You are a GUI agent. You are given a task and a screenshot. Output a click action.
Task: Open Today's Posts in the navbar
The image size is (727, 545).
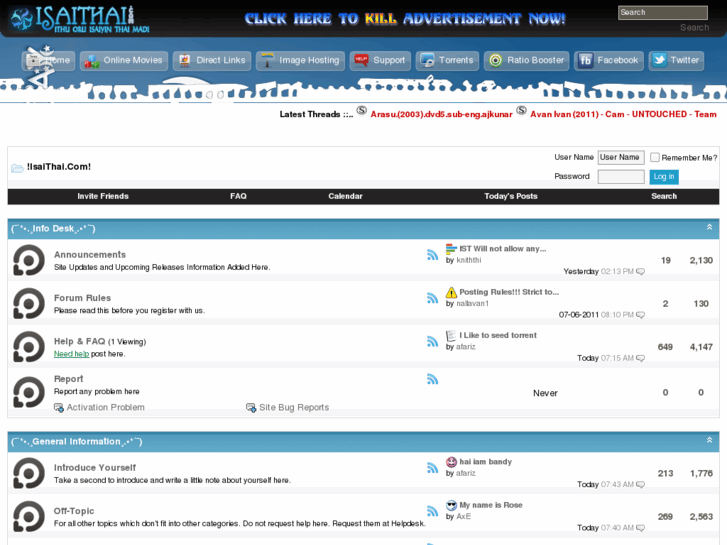click(510, 196)
